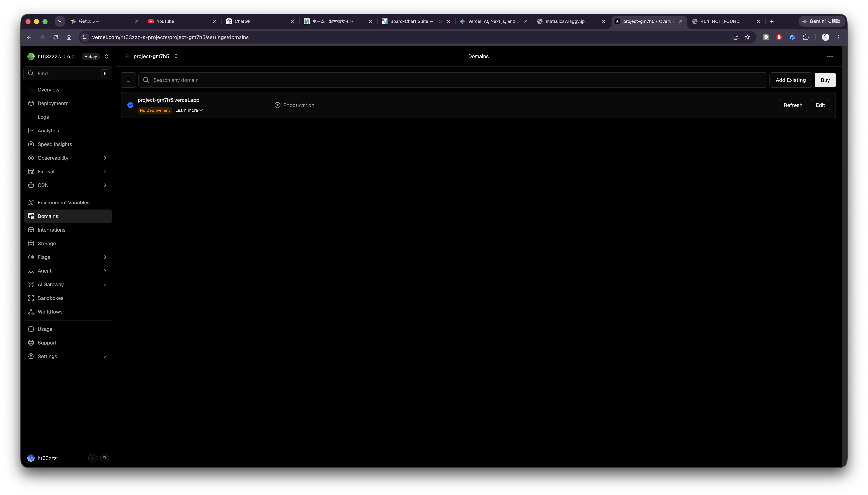868x495 pixels.
Task: Focus the Search any domain field
Action: coord(452,80)
